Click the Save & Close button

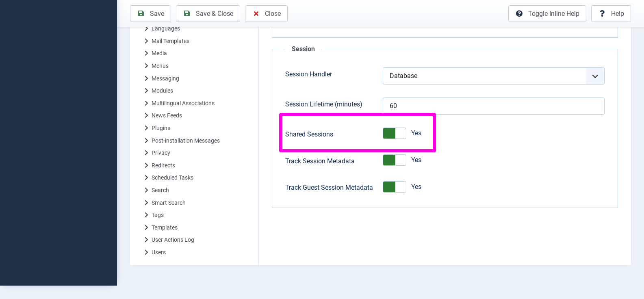208,13
